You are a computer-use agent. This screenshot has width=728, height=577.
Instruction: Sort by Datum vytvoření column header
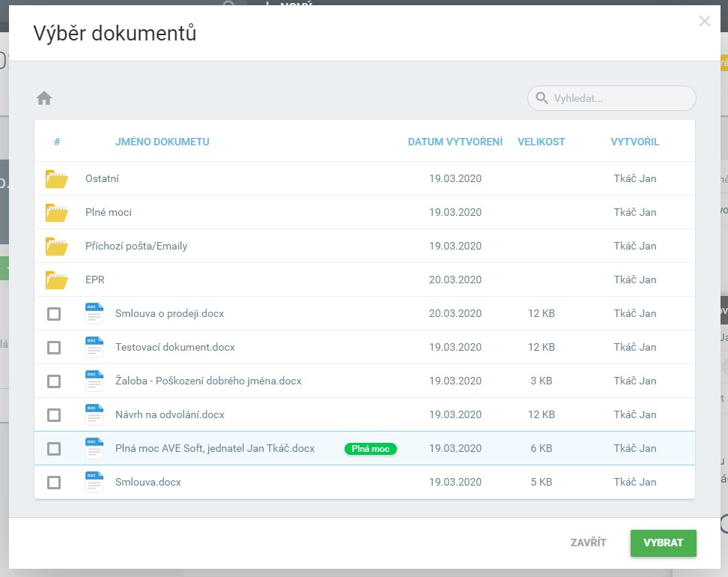point(455,142)
